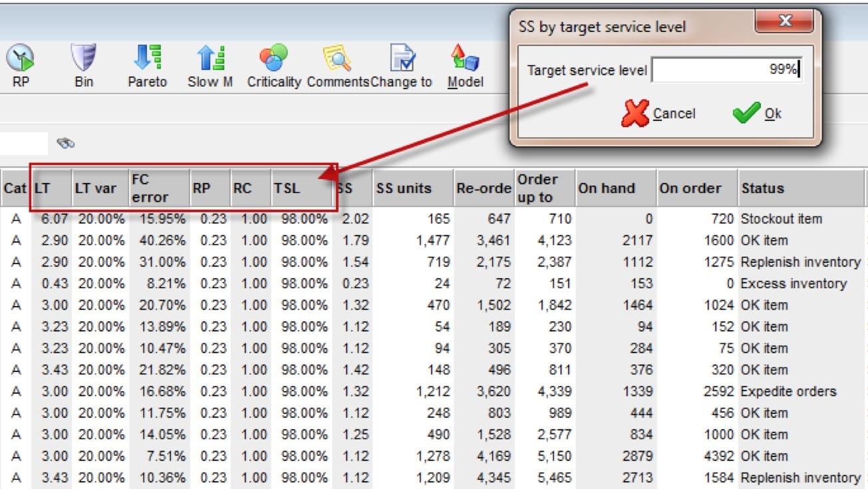This screenshot has width=868, height=489.
Task: Select the Expedite orders status cell
Action: [x=788, y=391]
